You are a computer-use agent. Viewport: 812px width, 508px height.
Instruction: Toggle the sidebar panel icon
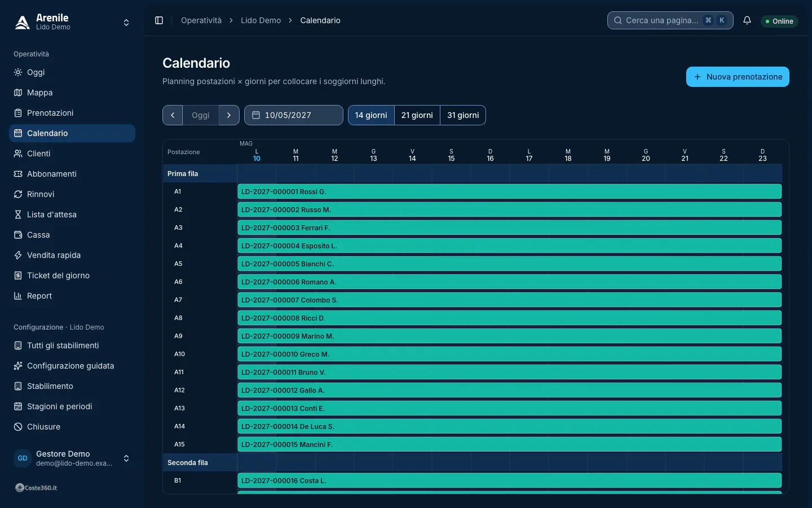point(159,20)
